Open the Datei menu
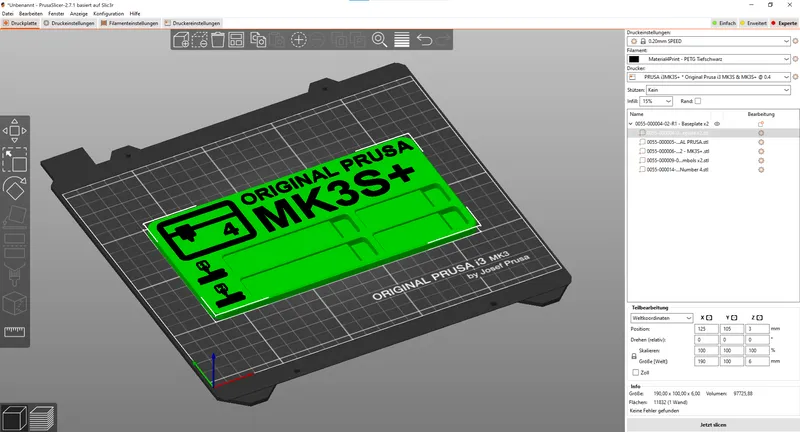 (7, 14)
